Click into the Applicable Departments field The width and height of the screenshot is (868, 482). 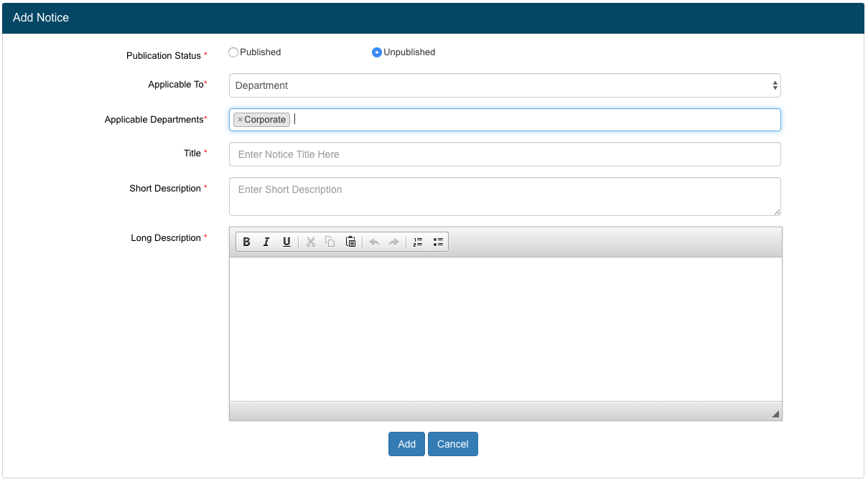[x=531, y=120]
